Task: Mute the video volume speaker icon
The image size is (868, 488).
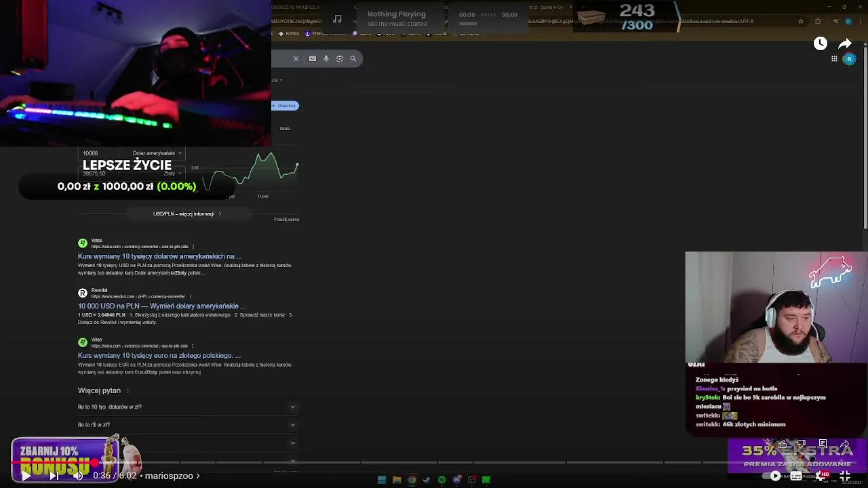Action: (78, 476)
